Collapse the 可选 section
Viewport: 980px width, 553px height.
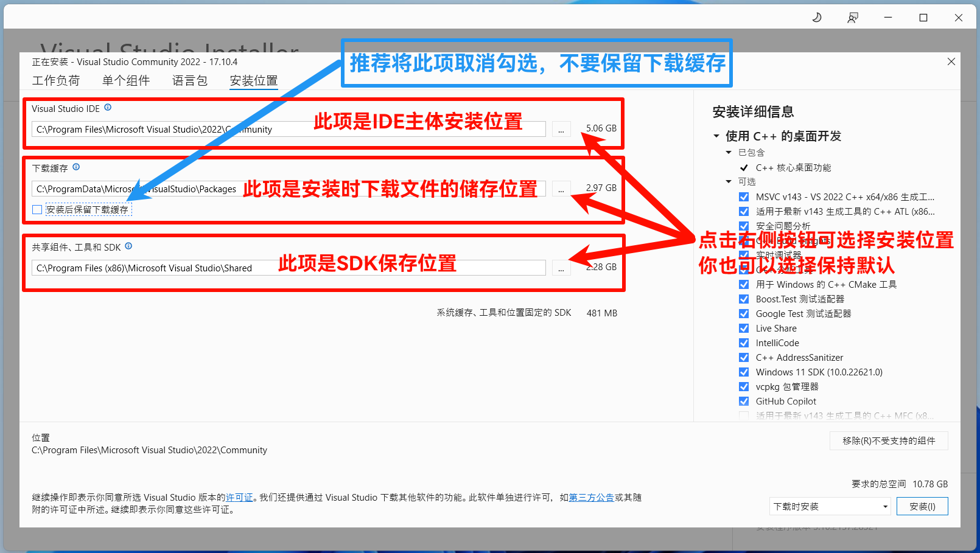click(x=729, y=182)
